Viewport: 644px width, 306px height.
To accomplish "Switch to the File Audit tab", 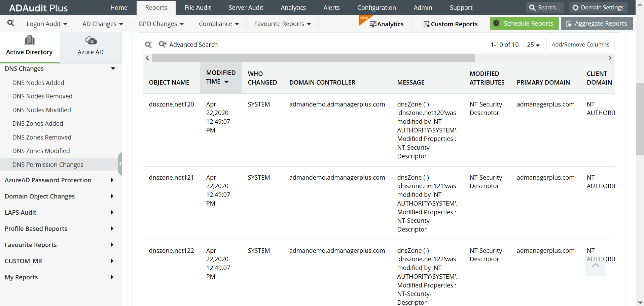I will 198,7.
